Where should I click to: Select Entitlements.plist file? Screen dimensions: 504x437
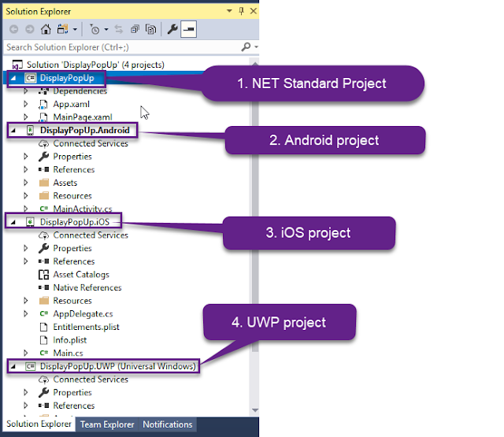click(x=86, y=327)
